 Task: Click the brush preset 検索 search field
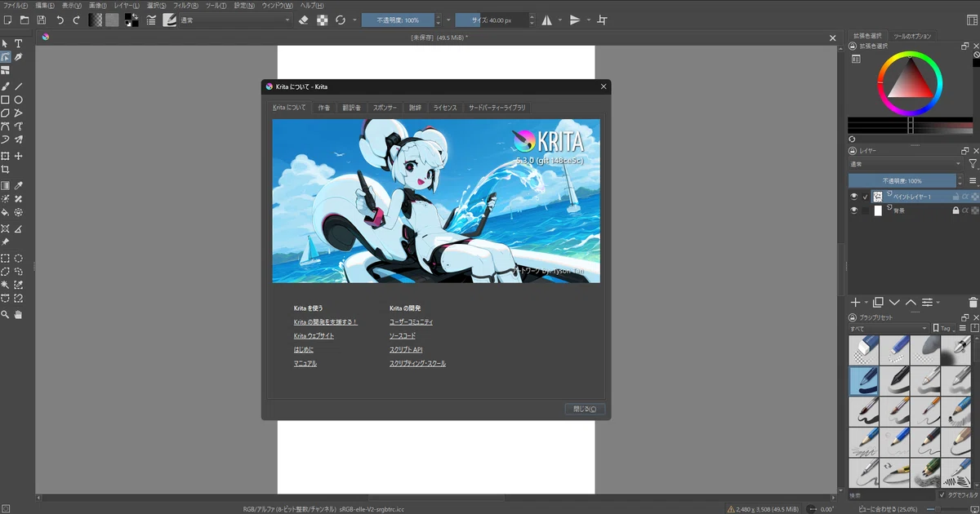890,494
